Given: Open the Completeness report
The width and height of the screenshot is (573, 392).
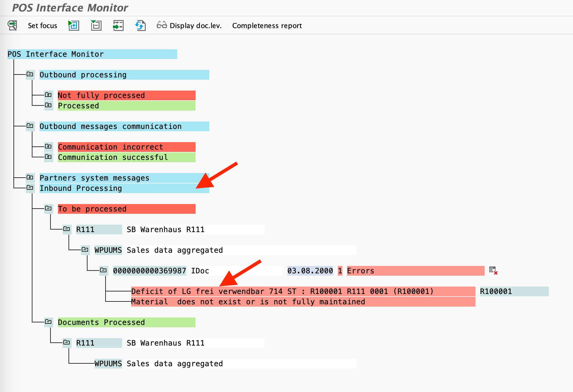Looking at the screenshot, I should click(267, 26).
